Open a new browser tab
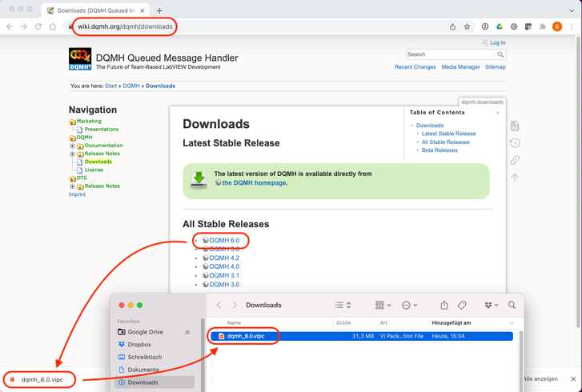 pos(159,10)
